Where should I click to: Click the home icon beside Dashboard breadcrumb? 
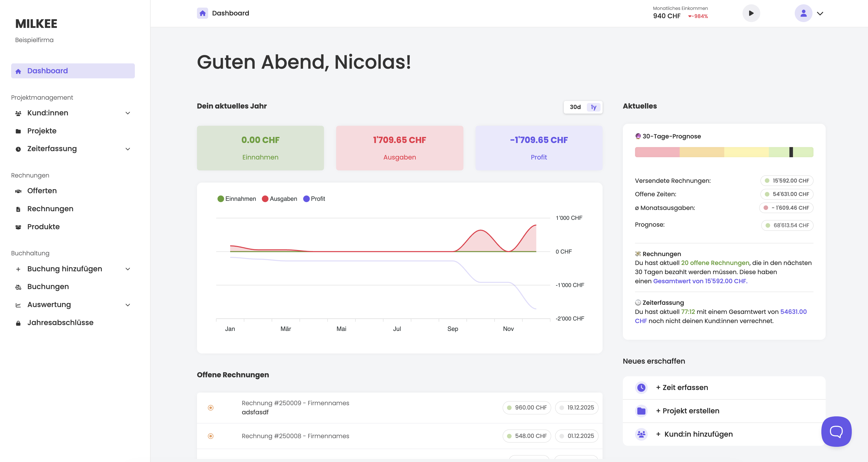pos(203,13)
